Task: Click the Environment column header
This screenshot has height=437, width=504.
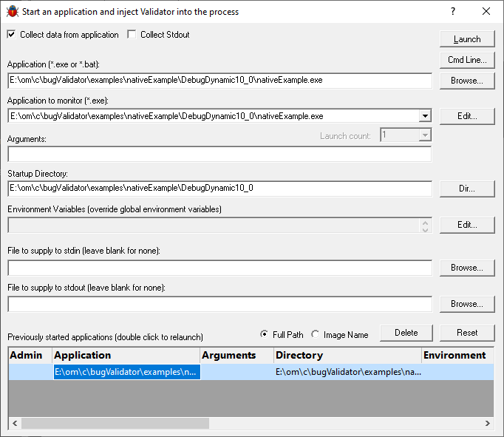Action: click(457, 356)
